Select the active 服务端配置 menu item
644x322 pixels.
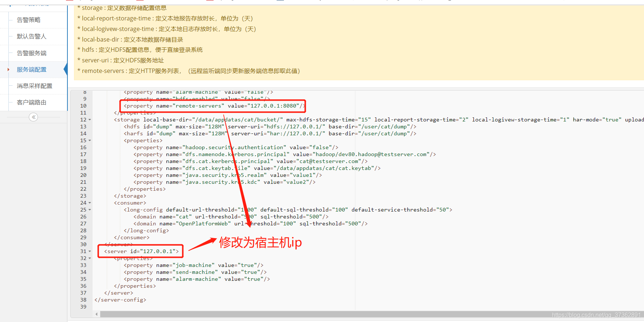point(31,69)
